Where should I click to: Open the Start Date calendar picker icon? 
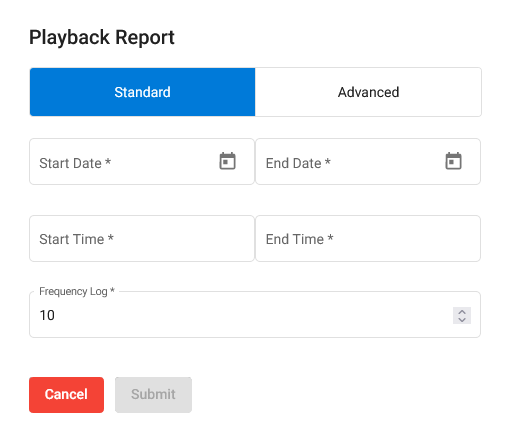[x=227, y=161]
